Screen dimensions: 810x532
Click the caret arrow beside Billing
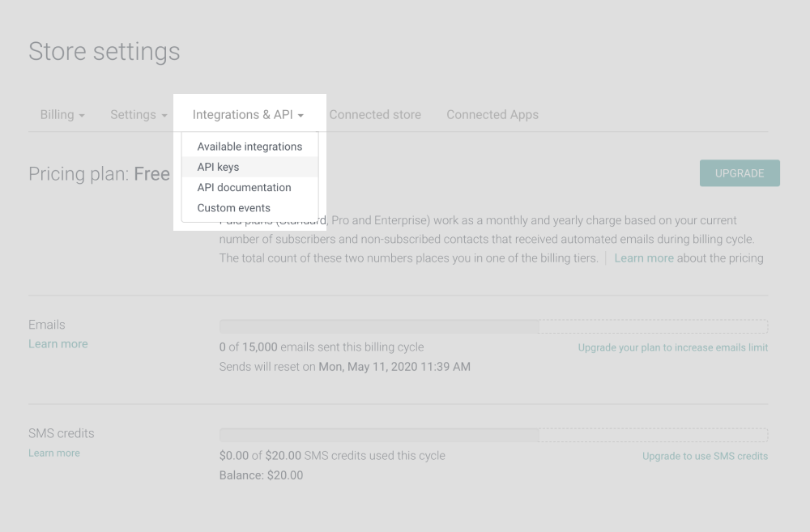(82, 116)
